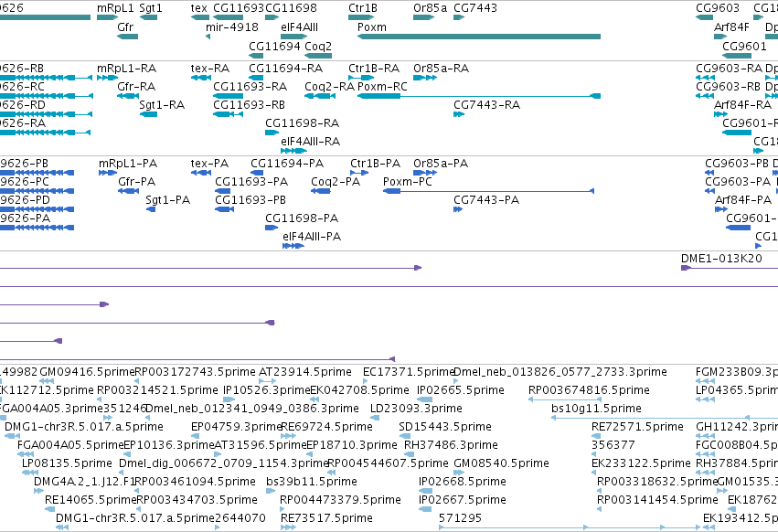This screenshot has height=532, width=778.
Task: Select the Sgt1-RA transcript label
Action: click(x=162, y=105)
